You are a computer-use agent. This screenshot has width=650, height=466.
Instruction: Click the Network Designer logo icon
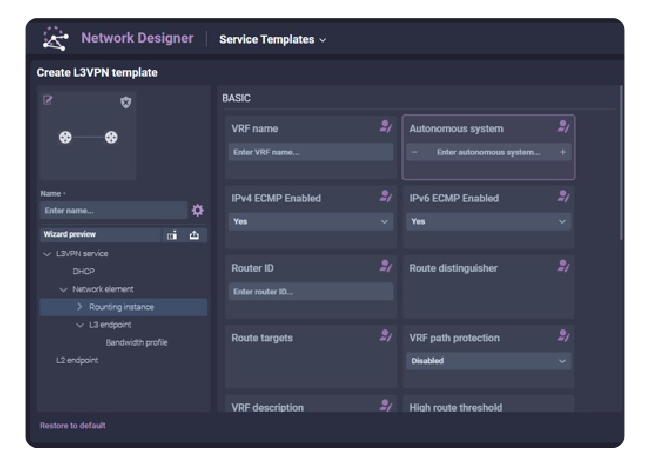pos(56,39)
